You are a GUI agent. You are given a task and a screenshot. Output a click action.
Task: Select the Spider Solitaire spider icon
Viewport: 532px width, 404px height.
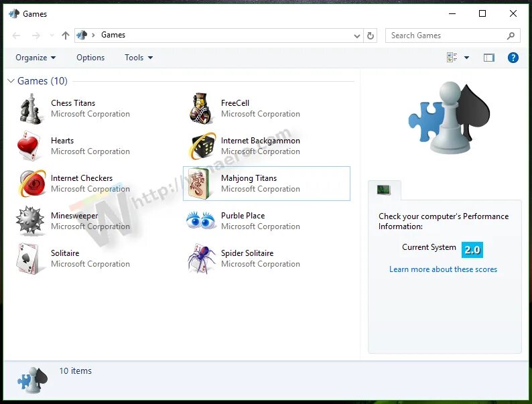coord(202,259)
